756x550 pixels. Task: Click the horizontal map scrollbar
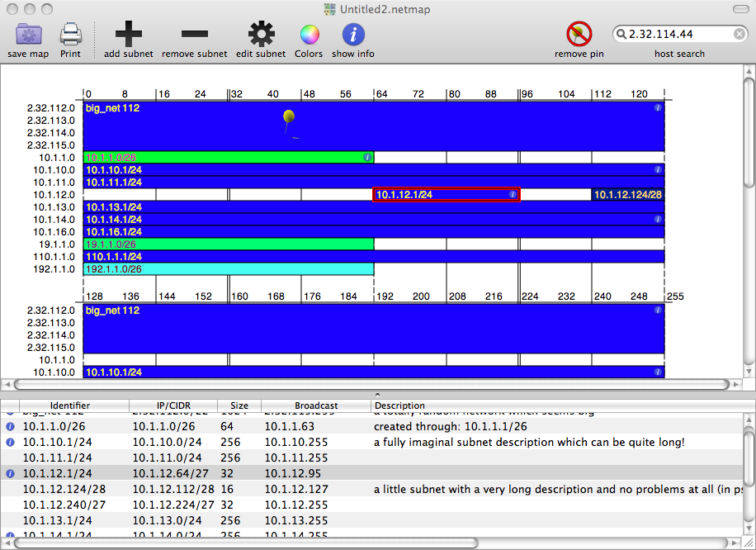coord(371,383)
